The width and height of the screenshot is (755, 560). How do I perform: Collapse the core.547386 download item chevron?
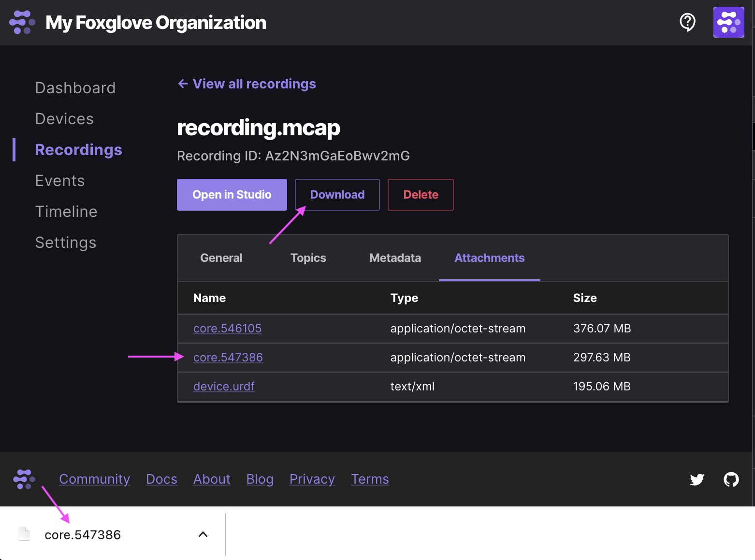203,534
